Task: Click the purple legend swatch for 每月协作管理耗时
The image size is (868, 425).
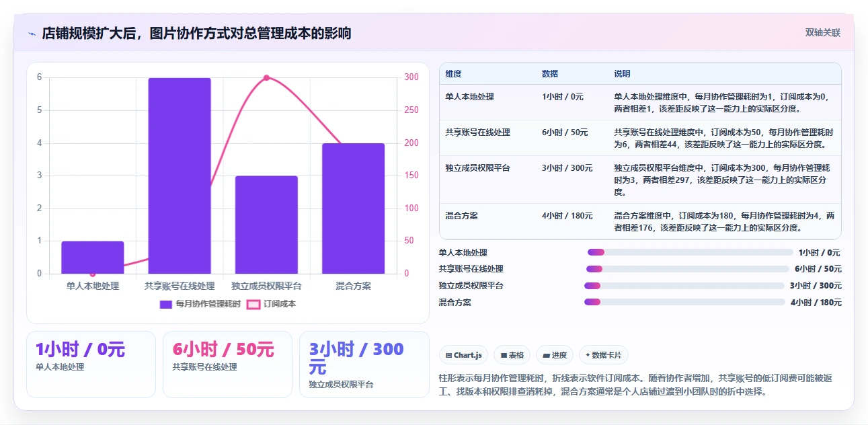Action: pyautogui.click(x=166, y=304)
